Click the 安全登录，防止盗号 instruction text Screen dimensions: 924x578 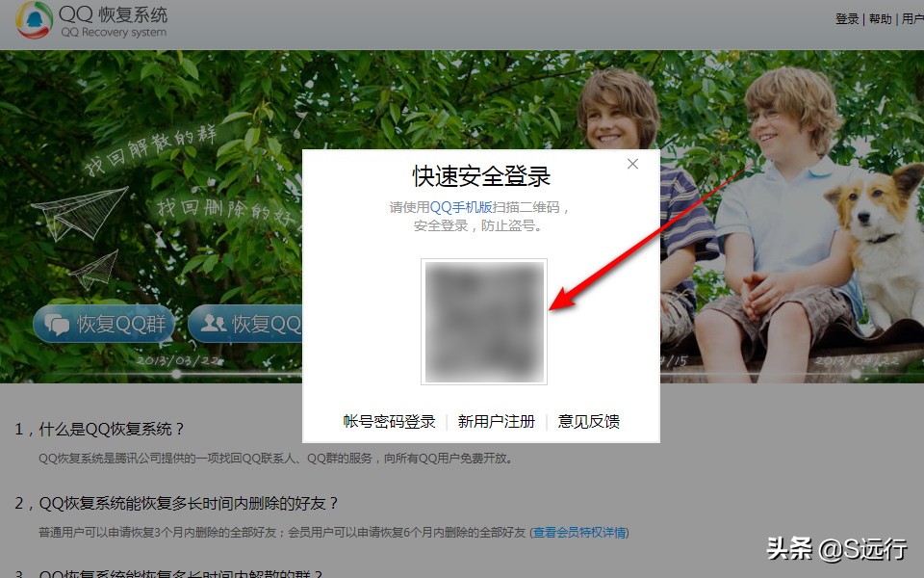(477, 225)
